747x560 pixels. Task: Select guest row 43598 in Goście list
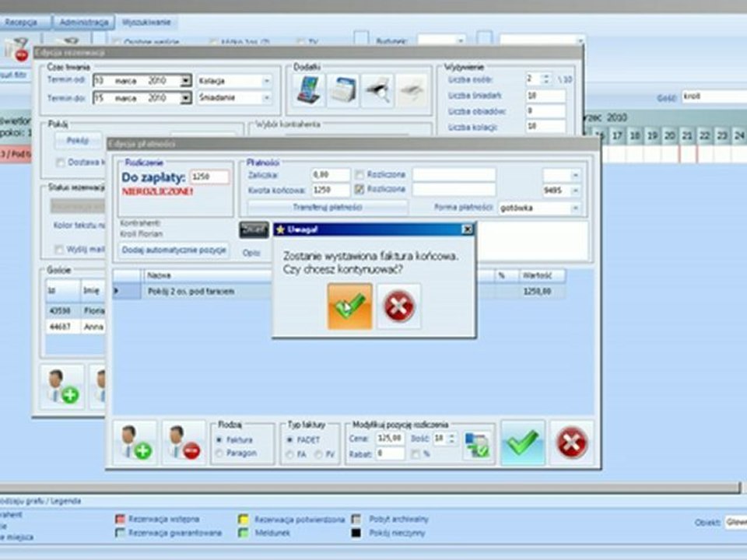[75, 311]
